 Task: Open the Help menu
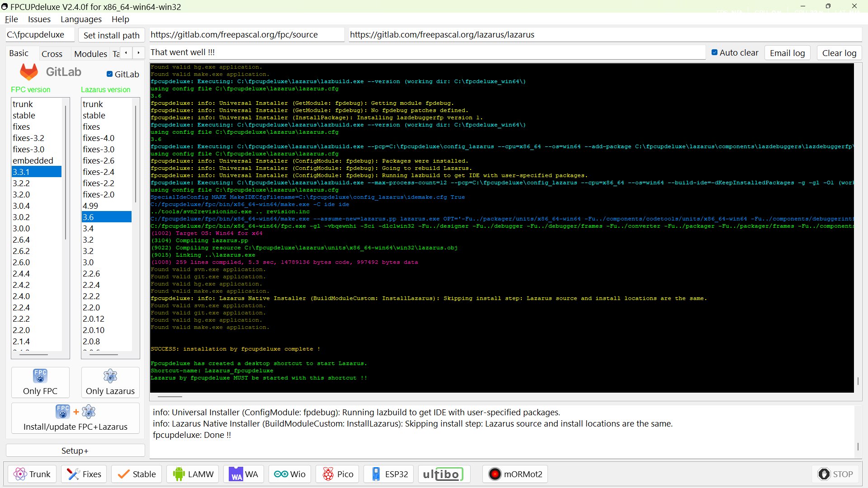click(120, 19)
